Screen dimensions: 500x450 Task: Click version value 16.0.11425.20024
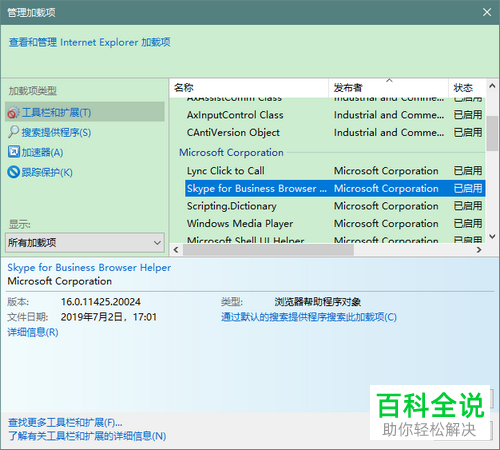click(x=101, y=302)
